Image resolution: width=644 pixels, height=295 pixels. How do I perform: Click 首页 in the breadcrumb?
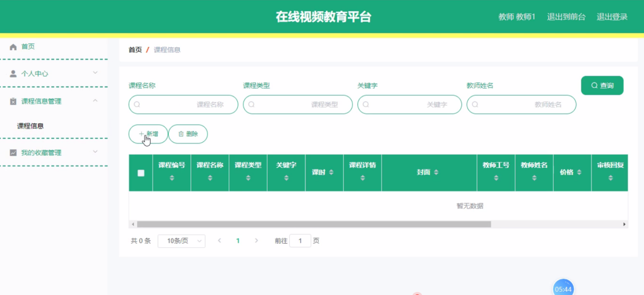click(x=135, y=50)
